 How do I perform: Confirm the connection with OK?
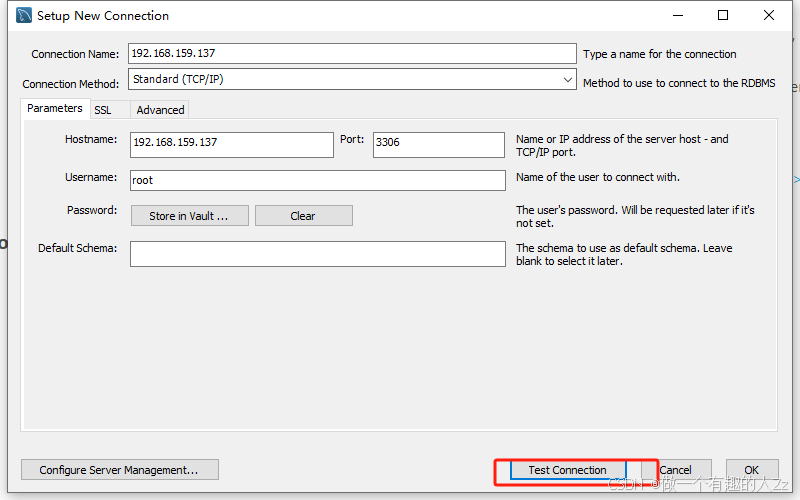point(752,470)
